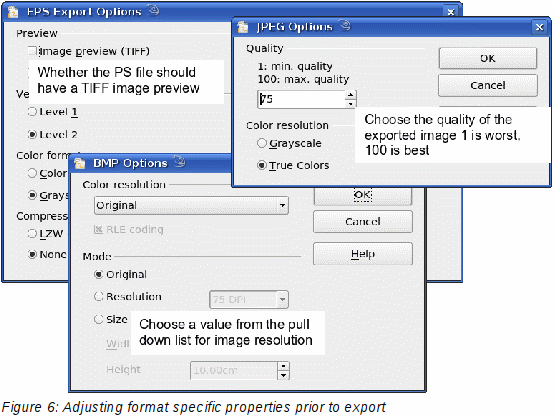Decrease Height value with the down arrow
554x418 pixels.
pos(283,375)
